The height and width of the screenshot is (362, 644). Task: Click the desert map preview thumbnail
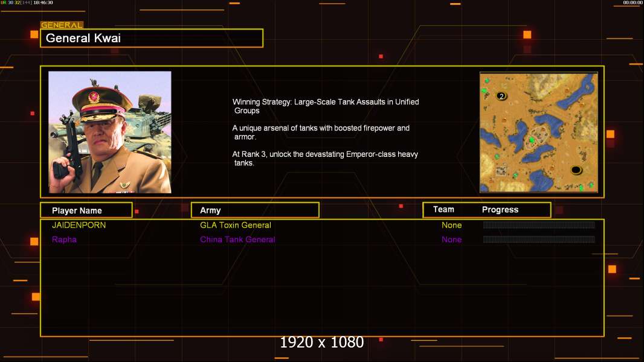[x=539, y=132]
